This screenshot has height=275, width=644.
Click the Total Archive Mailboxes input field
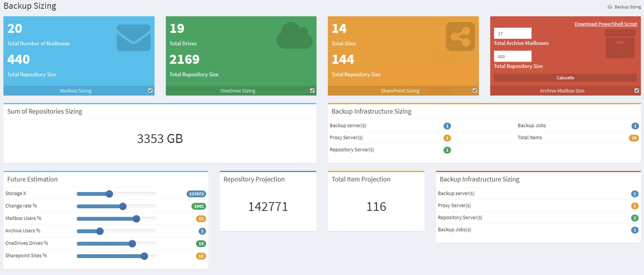coord(512,33)
